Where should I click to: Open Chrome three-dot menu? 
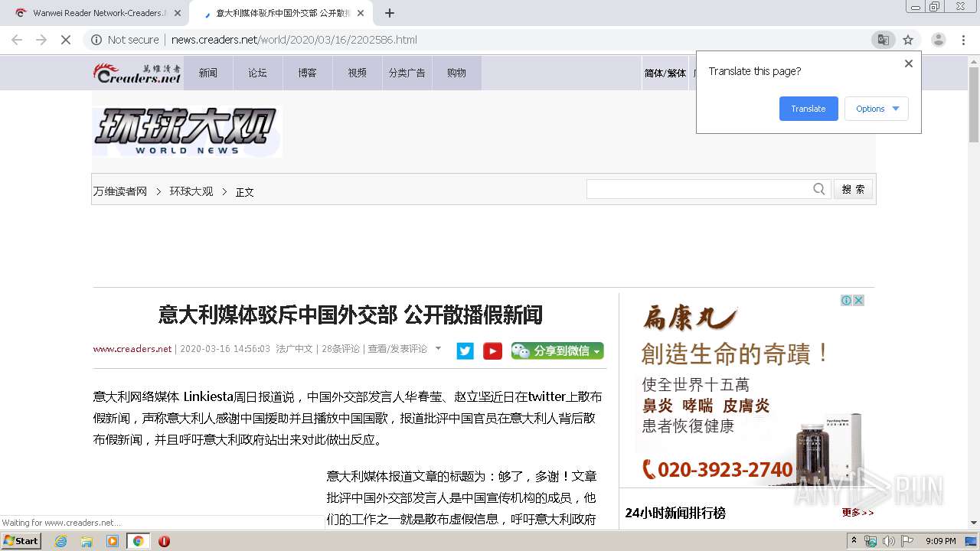tap(964, 40)
